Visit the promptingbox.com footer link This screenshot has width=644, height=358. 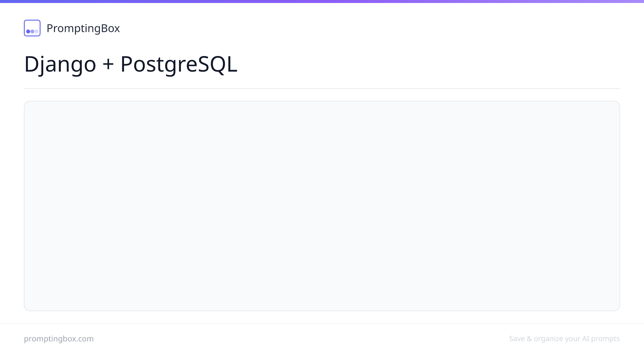pyautogui.click(x=59, y=339)
